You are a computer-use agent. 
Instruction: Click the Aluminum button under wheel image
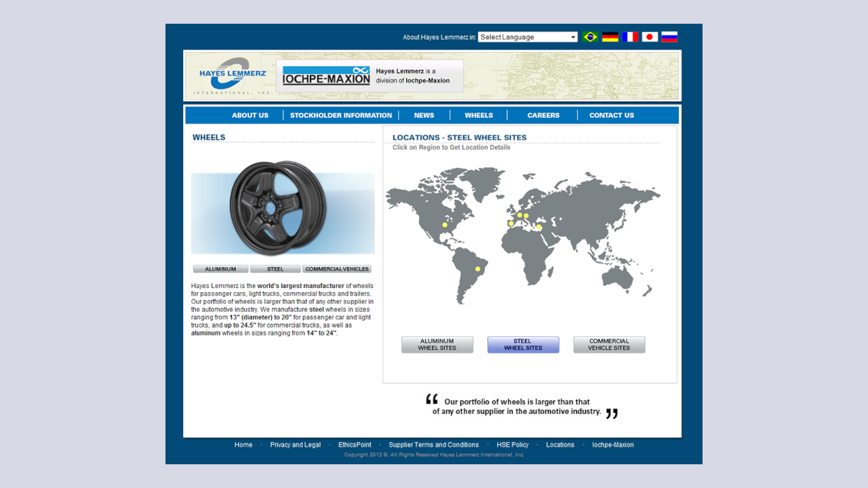tap(220, 269)
